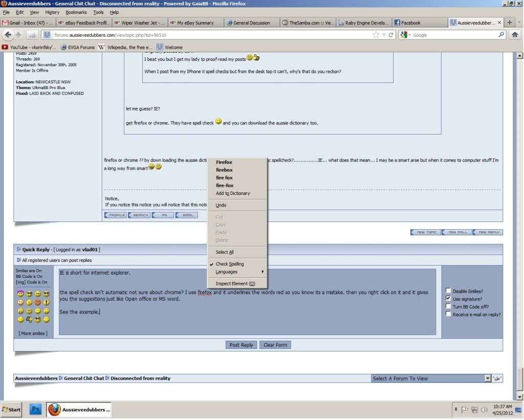
Task: Open the Select A Forum To View dropdown
Action: coord(487,379)
